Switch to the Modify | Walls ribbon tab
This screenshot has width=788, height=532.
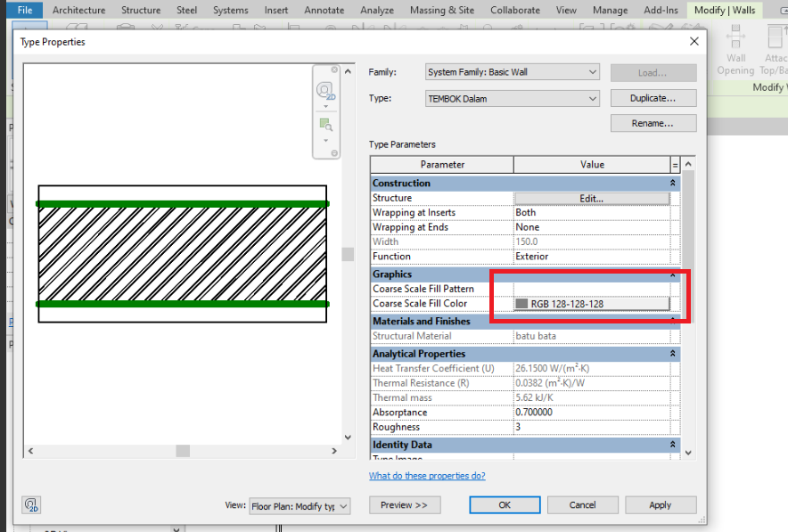pos(724,10)
